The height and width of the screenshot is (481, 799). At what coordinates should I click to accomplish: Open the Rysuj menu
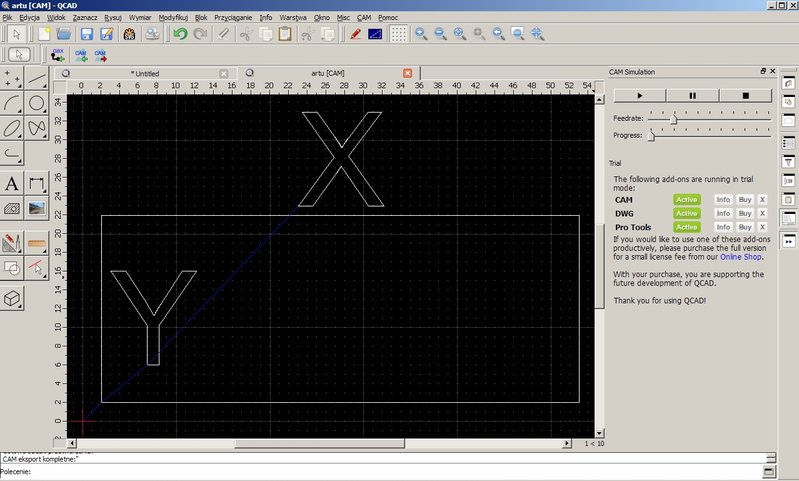coord(113,17)
